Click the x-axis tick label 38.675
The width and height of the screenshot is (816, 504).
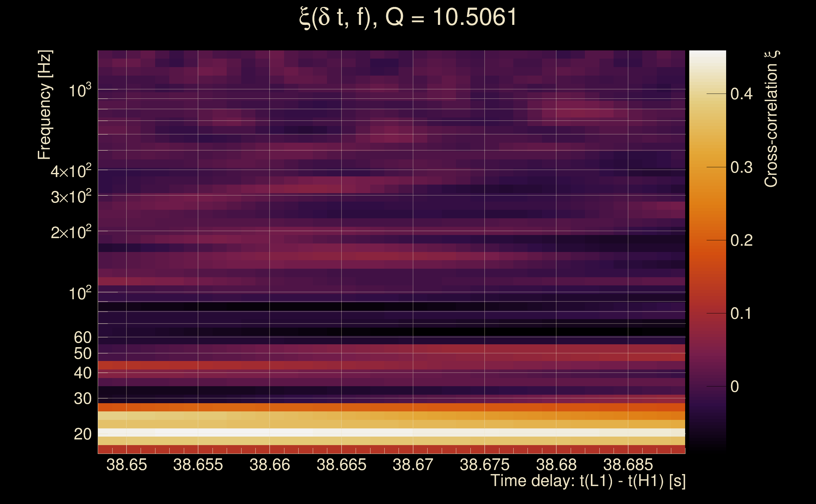484,465
